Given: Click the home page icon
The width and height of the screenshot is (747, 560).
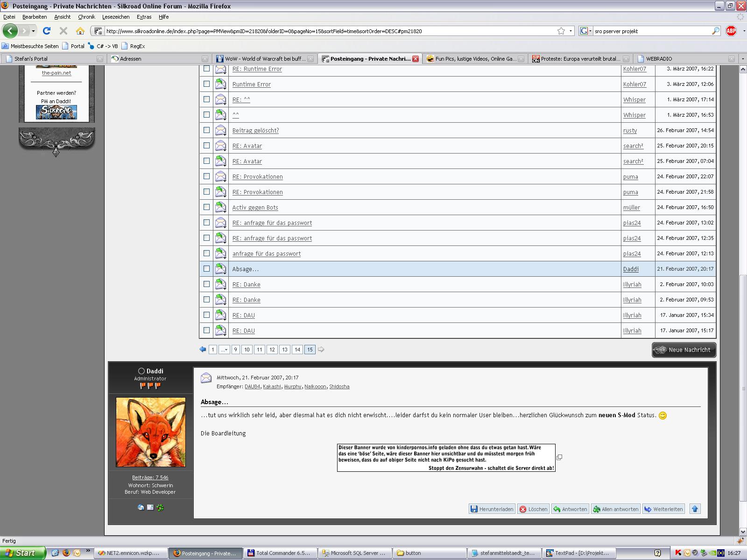Looking at the screenshot, I should (x=80, y=31).
